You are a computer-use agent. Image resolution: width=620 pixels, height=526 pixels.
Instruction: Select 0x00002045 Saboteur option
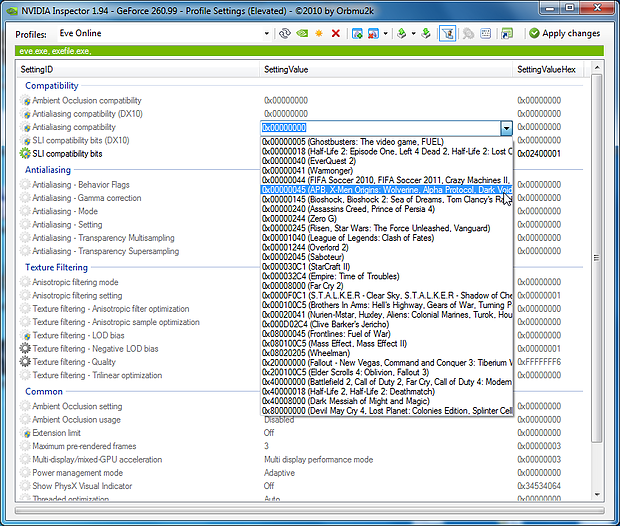[x=387, y=257]
